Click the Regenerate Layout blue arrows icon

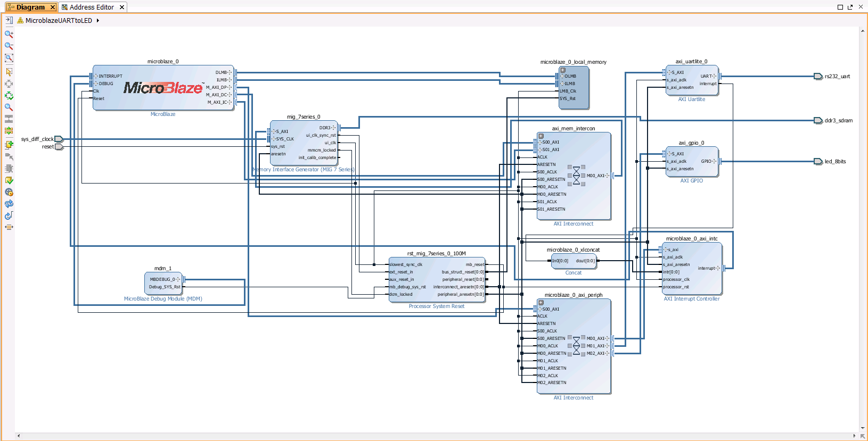tap(9, 204)
